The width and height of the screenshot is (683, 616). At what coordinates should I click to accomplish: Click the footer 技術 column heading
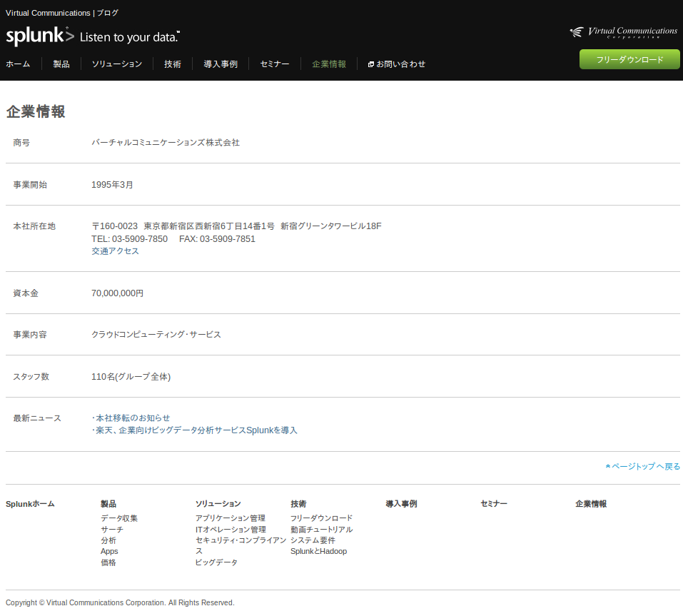pyautogui.click(x=298, y=504)
